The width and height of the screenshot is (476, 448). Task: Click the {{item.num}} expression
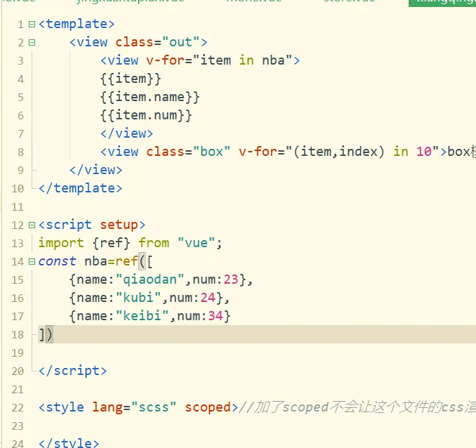pyautogui.click(x=146, y=115)
